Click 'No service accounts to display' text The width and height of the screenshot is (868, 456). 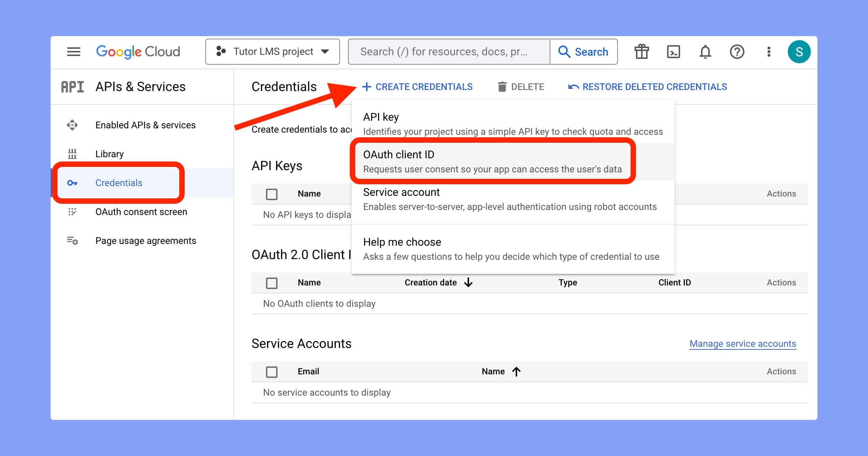pyautogui.click(x=327, y=392)
